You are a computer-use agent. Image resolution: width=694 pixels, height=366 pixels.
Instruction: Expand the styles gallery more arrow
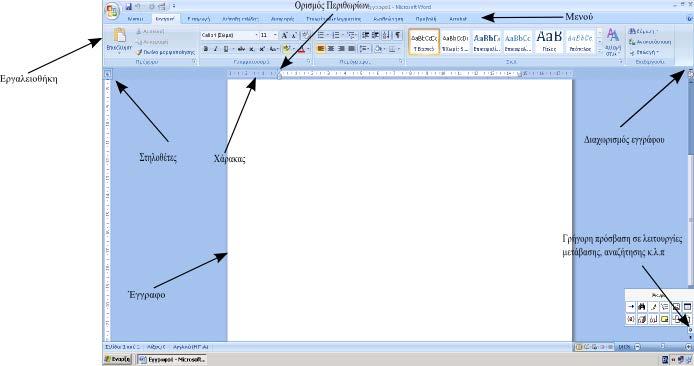click(x=600, y=51)
